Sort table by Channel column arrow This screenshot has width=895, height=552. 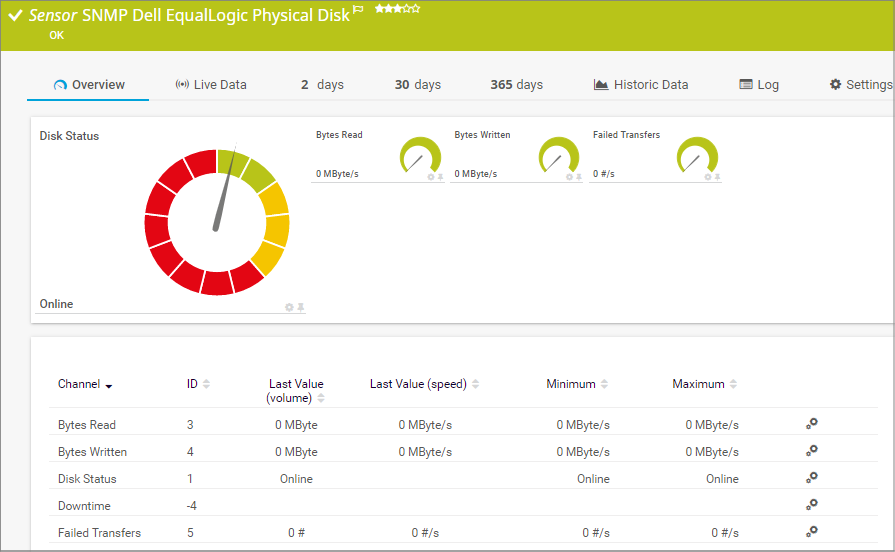point(109,386)
